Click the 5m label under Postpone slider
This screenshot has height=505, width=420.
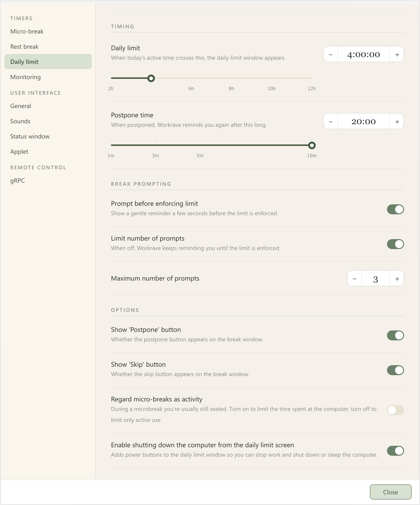200,156
